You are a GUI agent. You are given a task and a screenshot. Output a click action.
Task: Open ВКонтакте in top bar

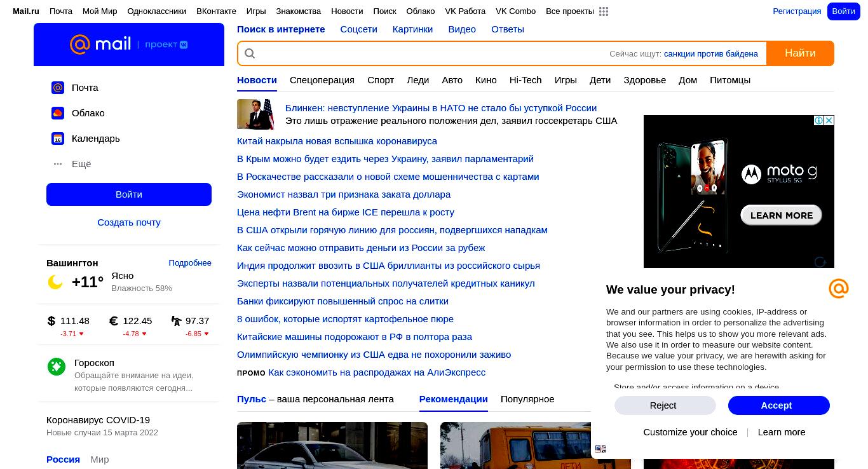click(x=216, y=11)
